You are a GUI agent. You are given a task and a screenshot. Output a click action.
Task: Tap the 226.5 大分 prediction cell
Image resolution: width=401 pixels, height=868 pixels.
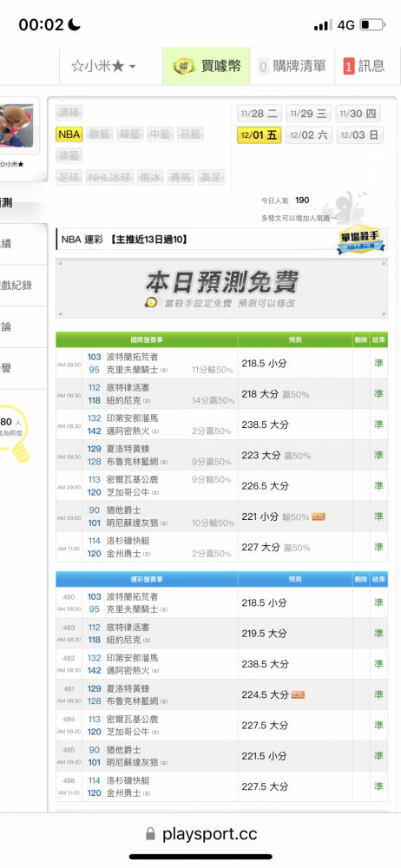(295, 486)
